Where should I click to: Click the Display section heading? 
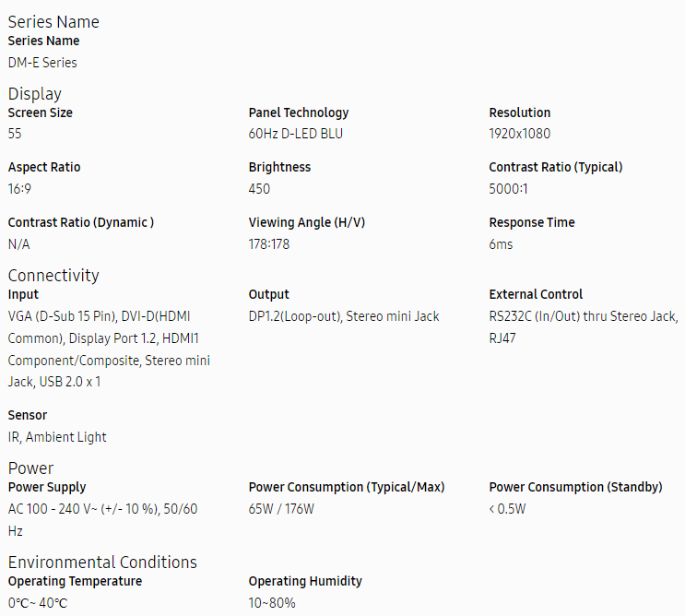click(x=35, y=94)
